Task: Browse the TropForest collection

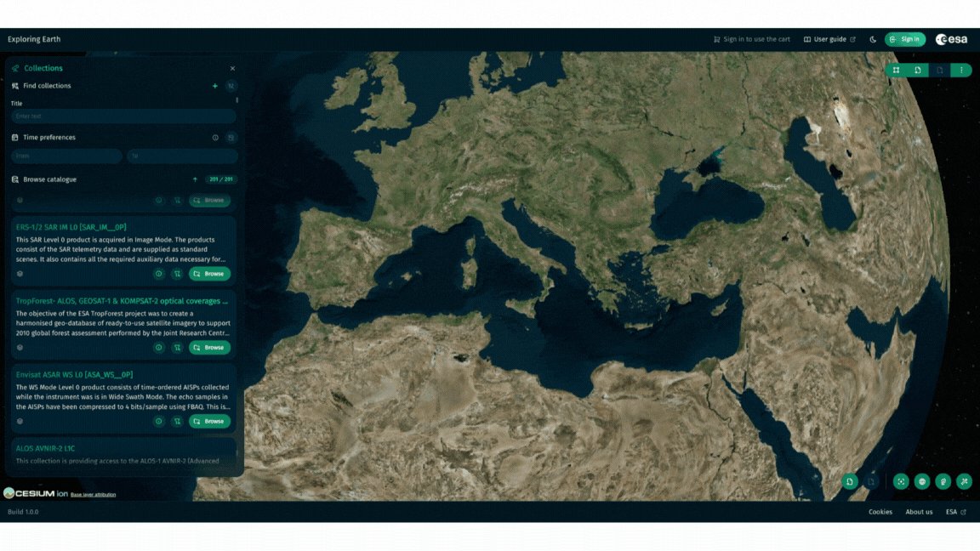Action: [209, 347]
